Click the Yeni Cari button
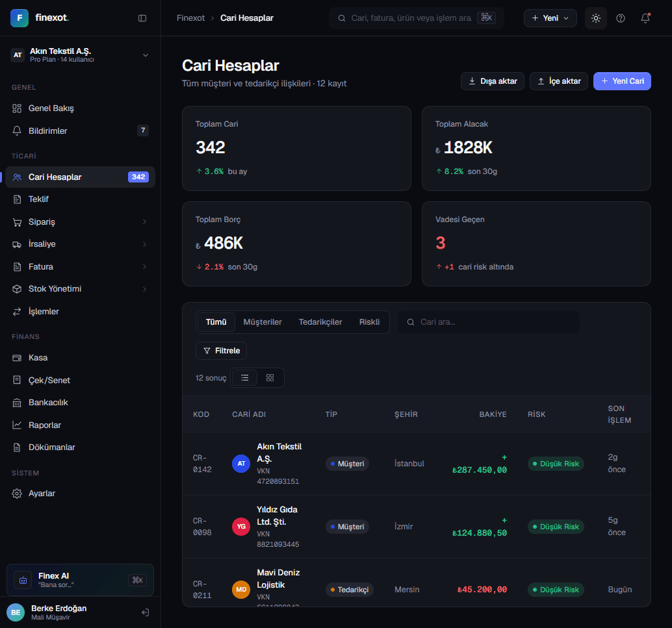Viewport: 672px width, 628px height. (623, 81)
